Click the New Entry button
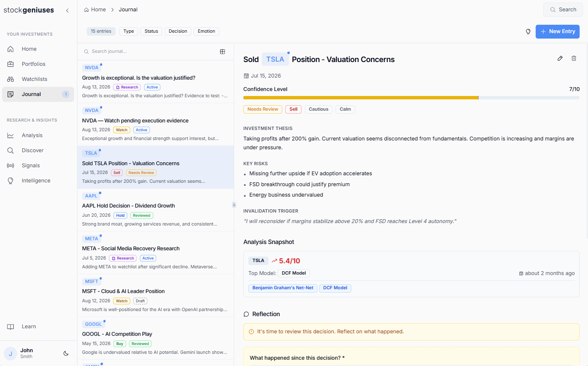The height and width of the screenshot is (366, 588). coord(557,31)
